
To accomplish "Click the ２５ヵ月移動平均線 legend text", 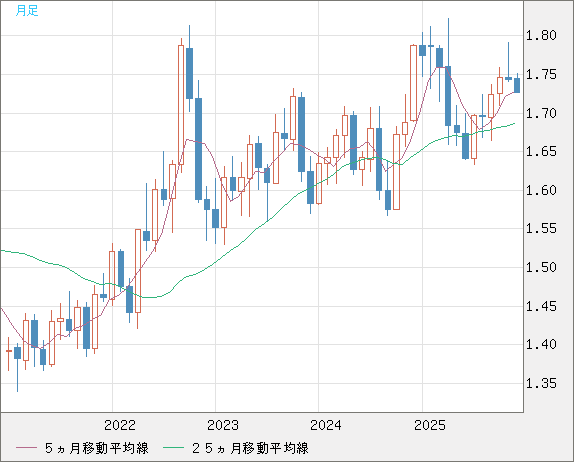I will (x=250, y=448).
